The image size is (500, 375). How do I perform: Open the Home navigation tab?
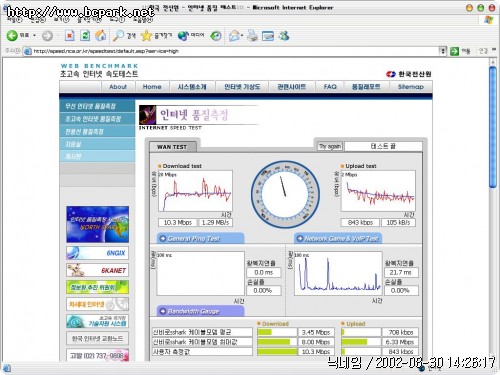coord(152,87)
